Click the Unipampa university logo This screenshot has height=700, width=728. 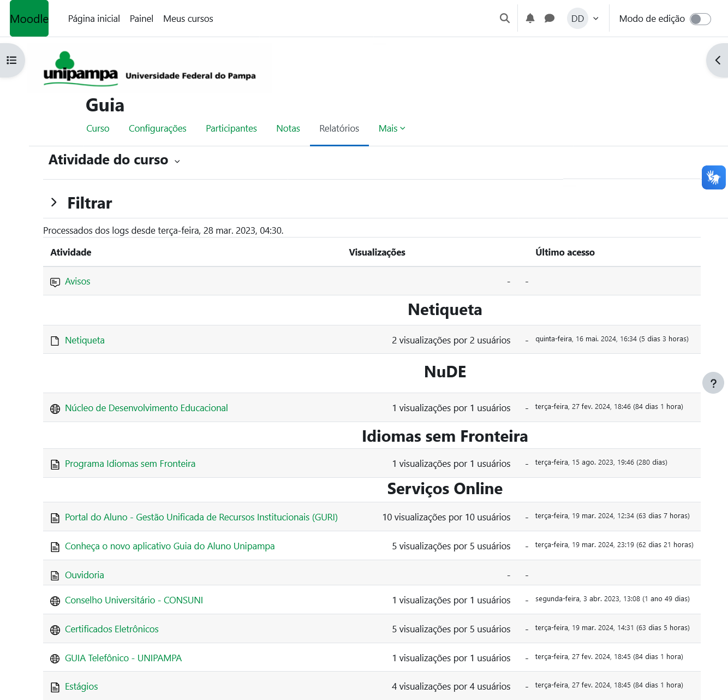pos(80,69)
